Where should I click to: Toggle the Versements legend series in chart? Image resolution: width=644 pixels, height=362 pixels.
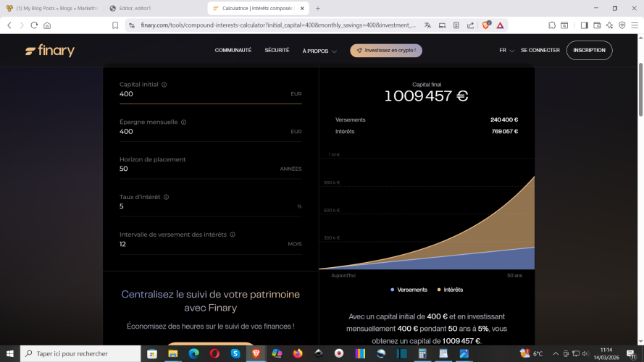point(409,290)
